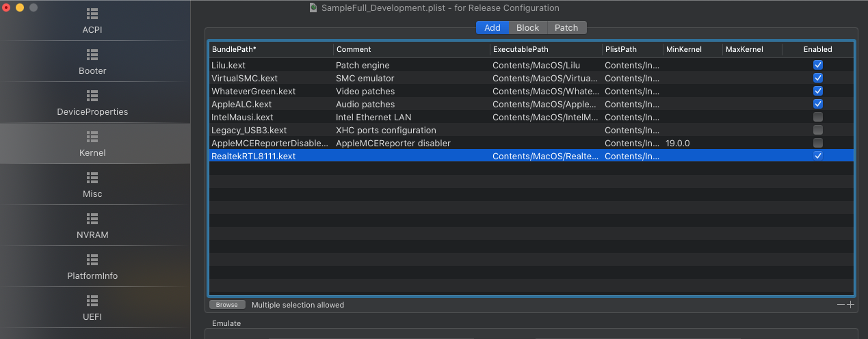Open the ACPI section icon
Image resolution: width=868 pixels, height=339 pixels.
point(92,14)
